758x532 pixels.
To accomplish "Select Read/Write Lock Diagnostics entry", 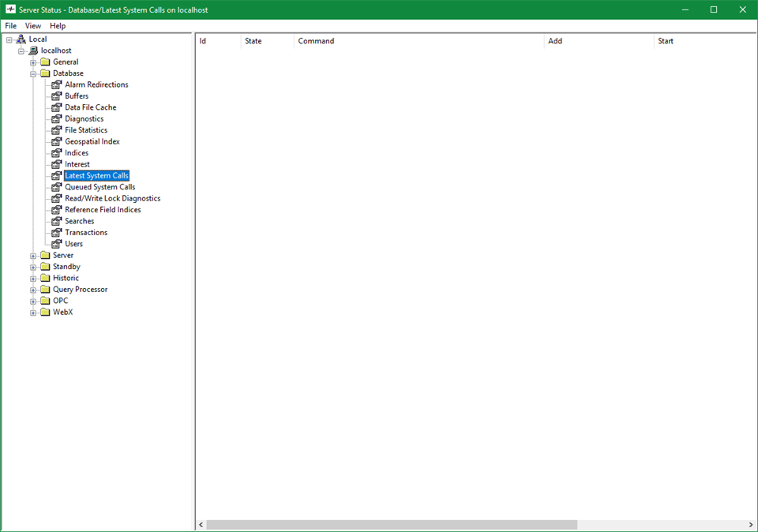I will pyautogui.click(x=112, y=199).
